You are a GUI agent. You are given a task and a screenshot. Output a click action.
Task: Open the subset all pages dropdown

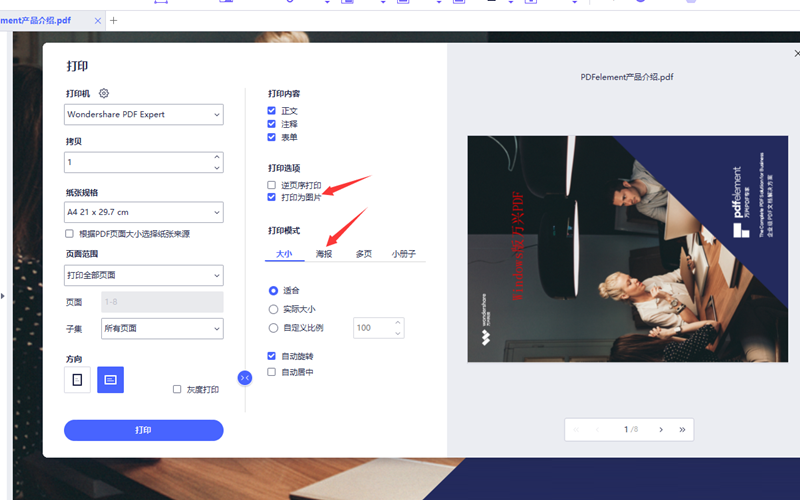click(x=161, y=328)
